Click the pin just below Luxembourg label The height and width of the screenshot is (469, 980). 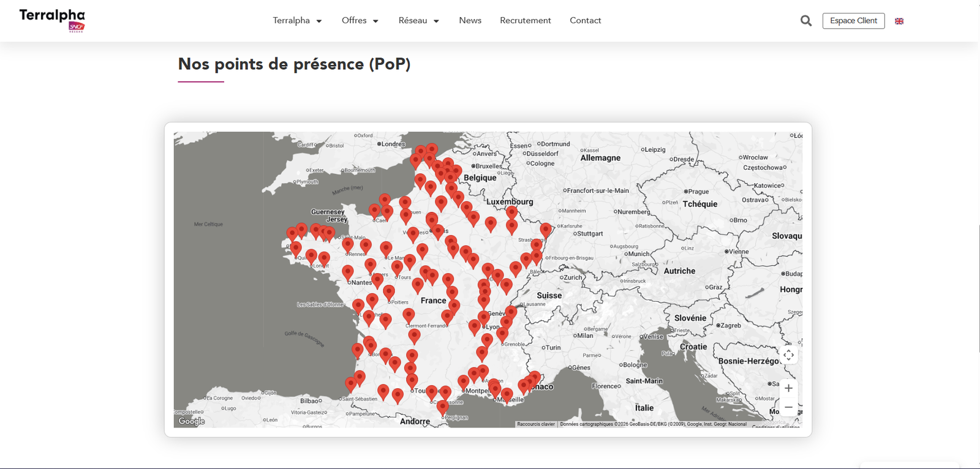click(511, 212)
